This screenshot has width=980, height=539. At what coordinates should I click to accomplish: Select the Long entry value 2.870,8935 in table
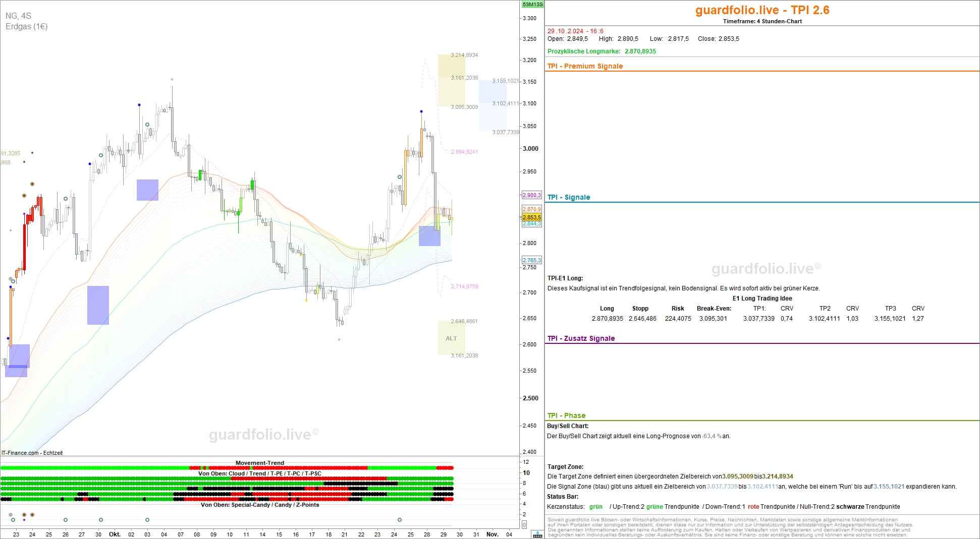(607, 319)
